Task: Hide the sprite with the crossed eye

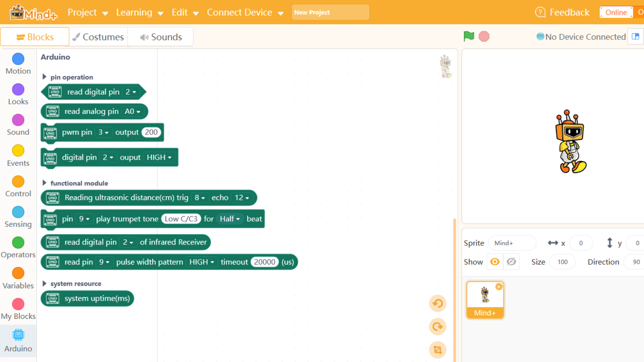Action: pos(511,262)
